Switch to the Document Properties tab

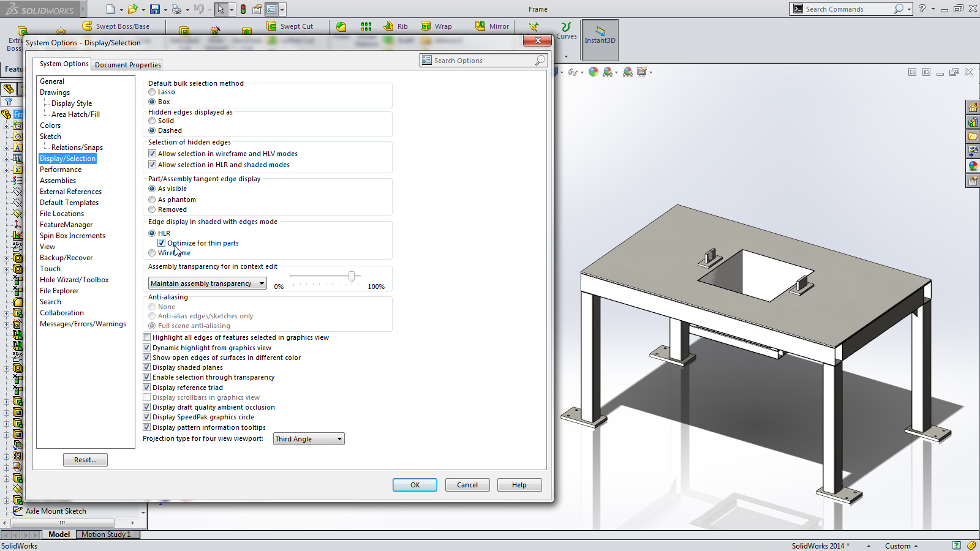(x=127, y=65)
